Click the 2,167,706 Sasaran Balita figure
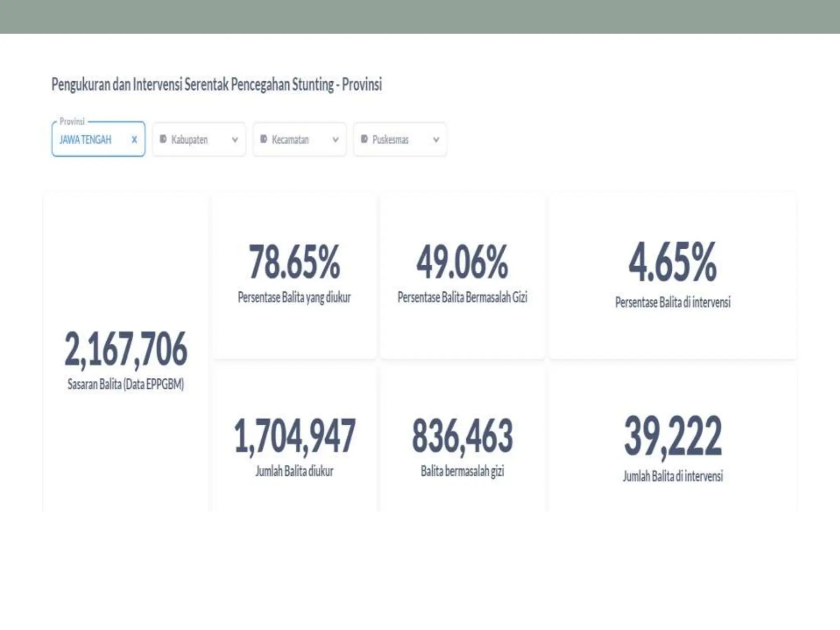The image size is (840, 630). [x=126, y=349]
